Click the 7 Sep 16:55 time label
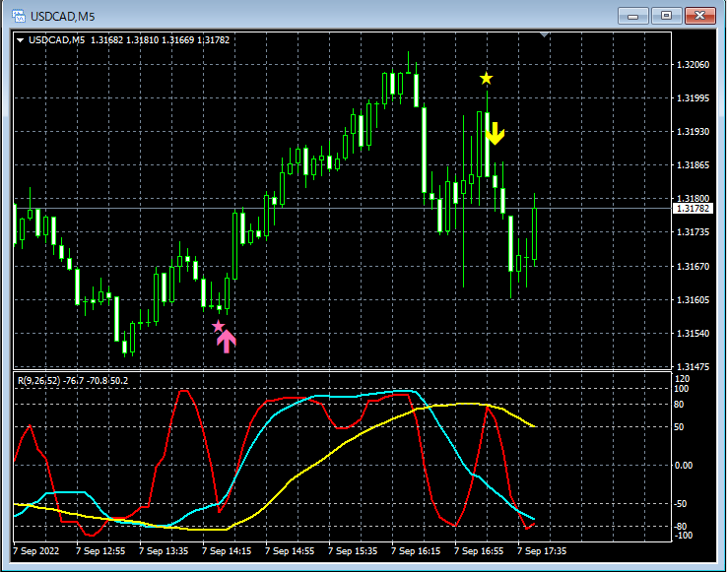728x572 pixels. [479, 551]
